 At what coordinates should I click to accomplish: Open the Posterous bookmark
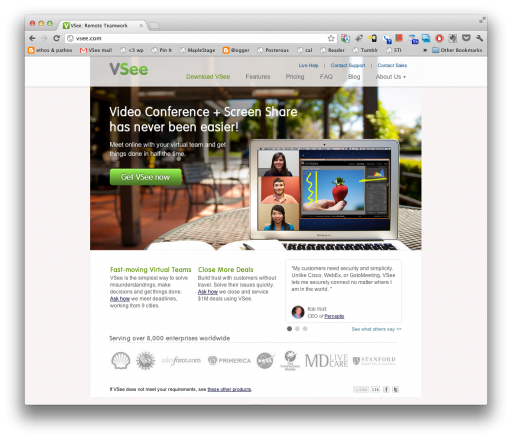(273, 50)
